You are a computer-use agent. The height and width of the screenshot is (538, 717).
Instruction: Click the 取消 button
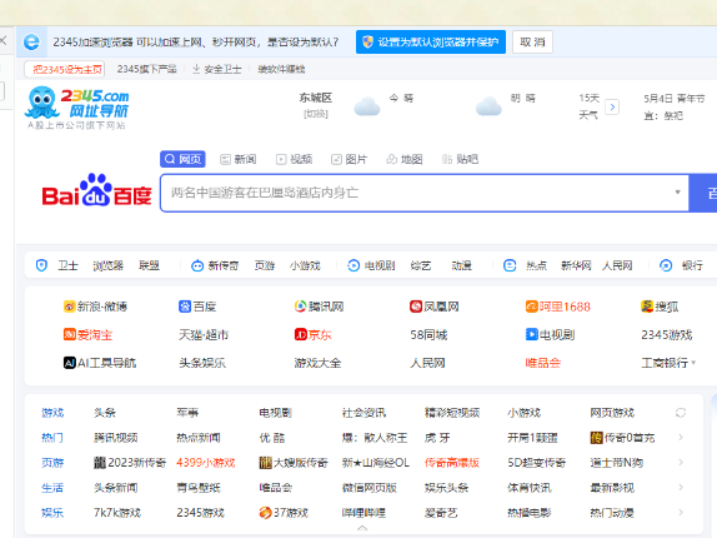coord(533,42)
